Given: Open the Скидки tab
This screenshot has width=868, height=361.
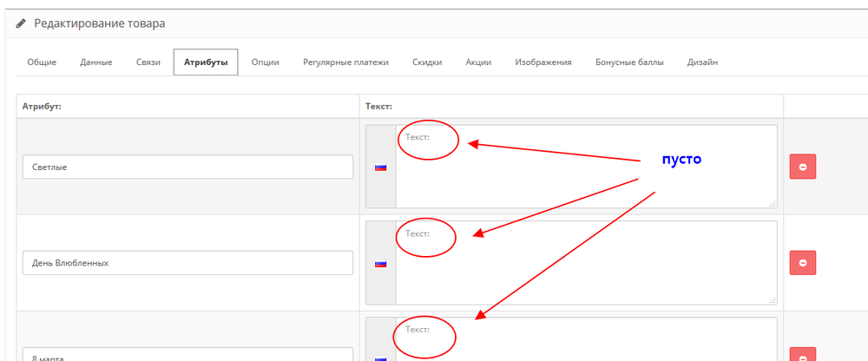Looking at the screenshot, I should (427, 62).
